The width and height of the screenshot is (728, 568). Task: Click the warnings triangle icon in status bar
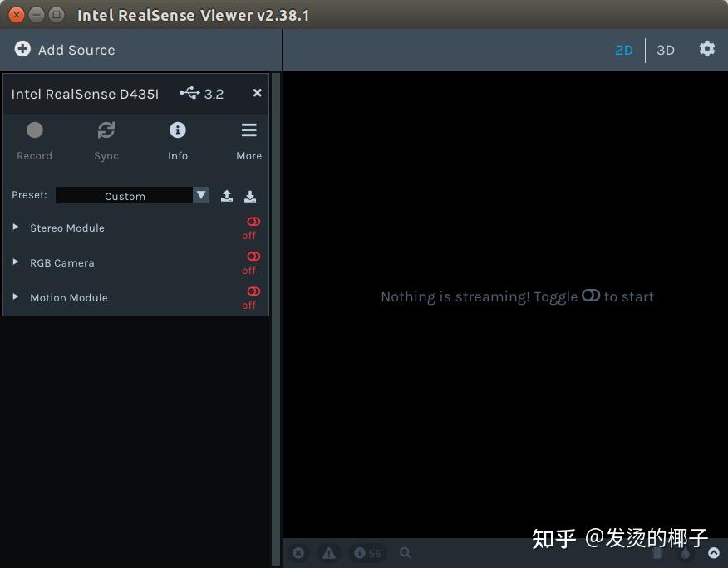click(328, 552)
